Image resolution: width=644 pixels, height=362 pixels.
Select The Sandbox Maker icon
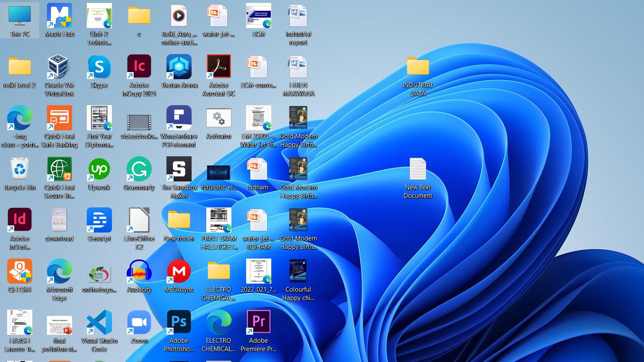pos(179,170)
